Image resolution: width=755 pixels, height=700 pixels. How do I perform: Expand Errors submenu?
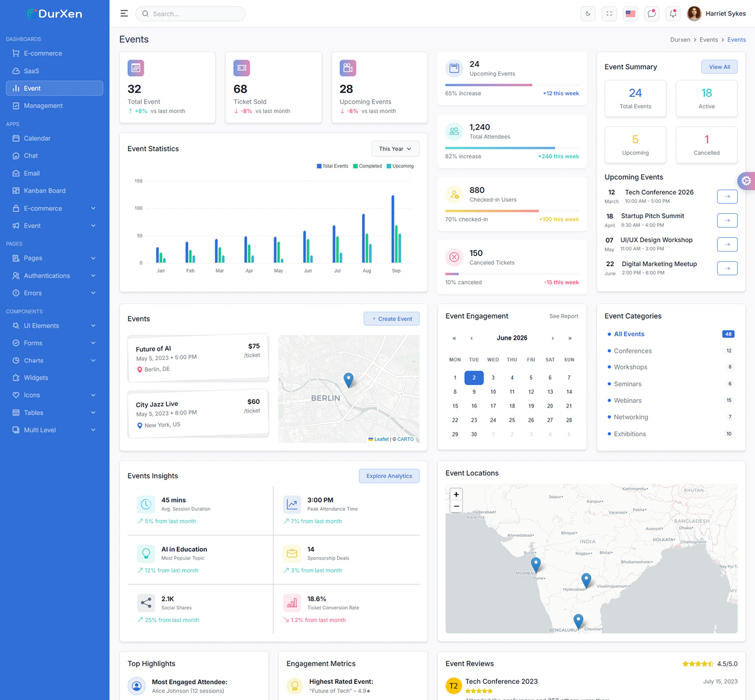[54, 293]
